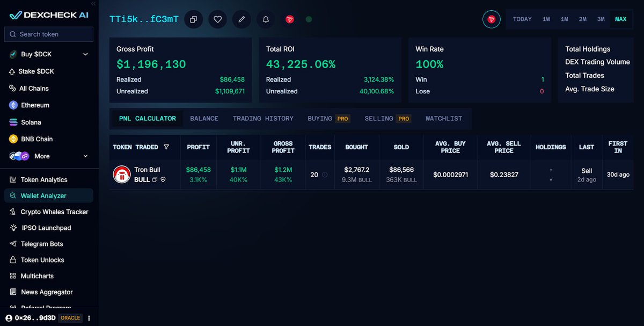Click the BULL verified shield icon
Viewport: 644px width, 326px height.
coord(163,180)
